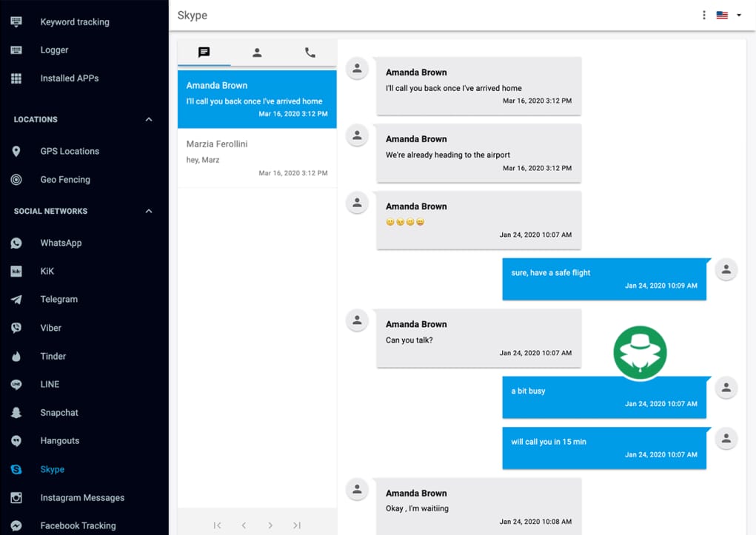The image size is (756, 535).
Task: Switch to the contacts tab
Action: point(256,53)
